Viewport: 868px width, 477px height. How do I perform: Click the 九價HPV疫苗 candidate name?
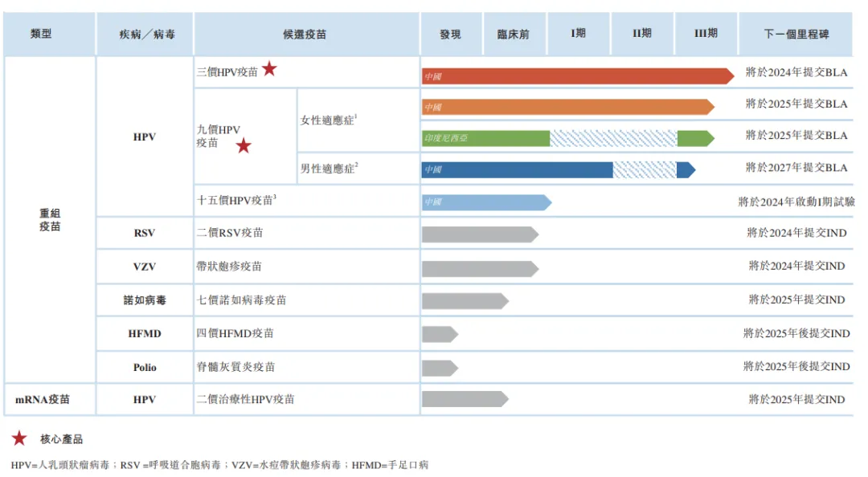(219, 137)
